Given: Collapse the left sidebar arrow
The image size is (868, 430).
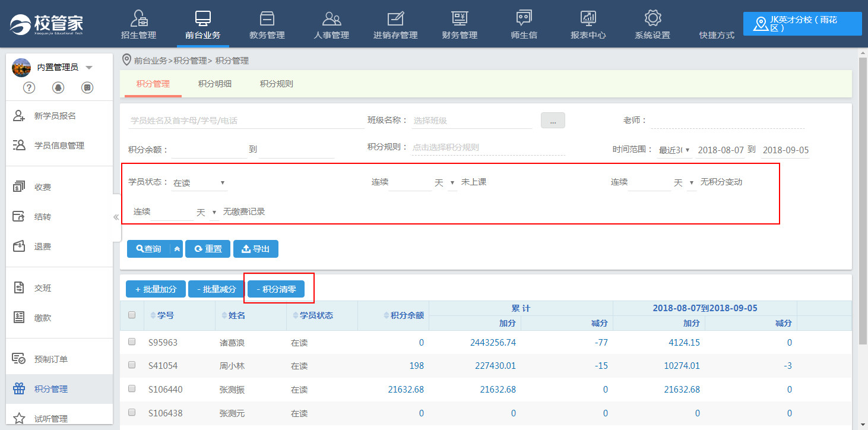Looking at the screenshot, I should click(116, 217).
